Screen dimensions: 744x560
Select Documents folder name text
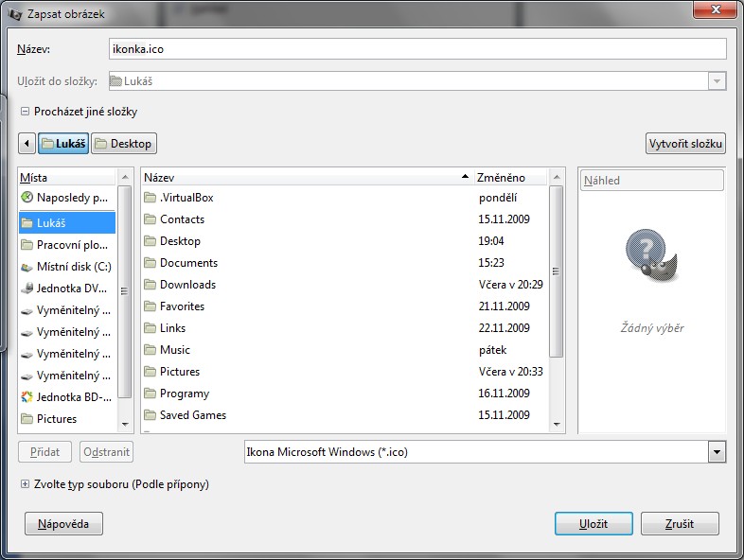pos(189,263)
